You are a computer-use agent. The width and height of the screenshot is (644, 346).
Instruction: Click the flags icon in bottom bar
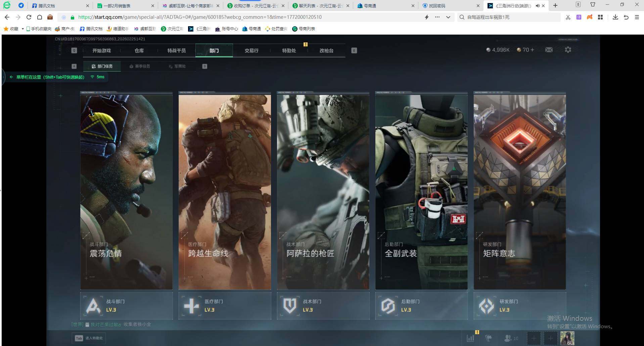point(489,338)
